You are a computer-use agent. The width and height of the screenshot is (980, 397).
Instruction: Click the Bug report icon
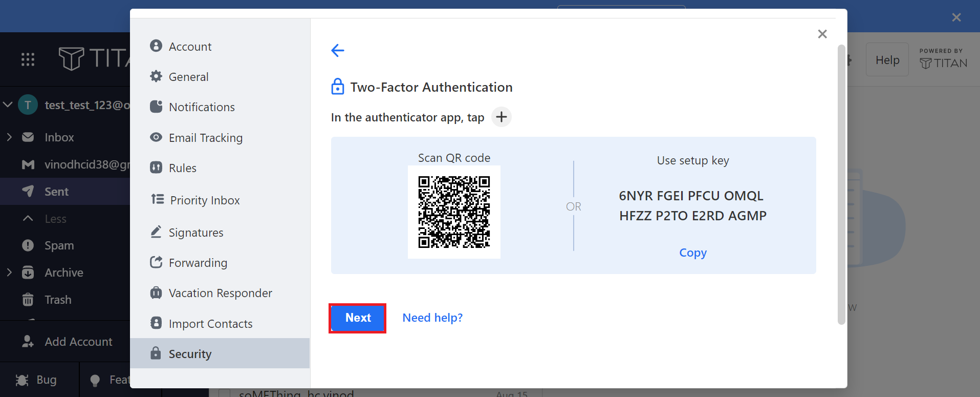point(22,380)
